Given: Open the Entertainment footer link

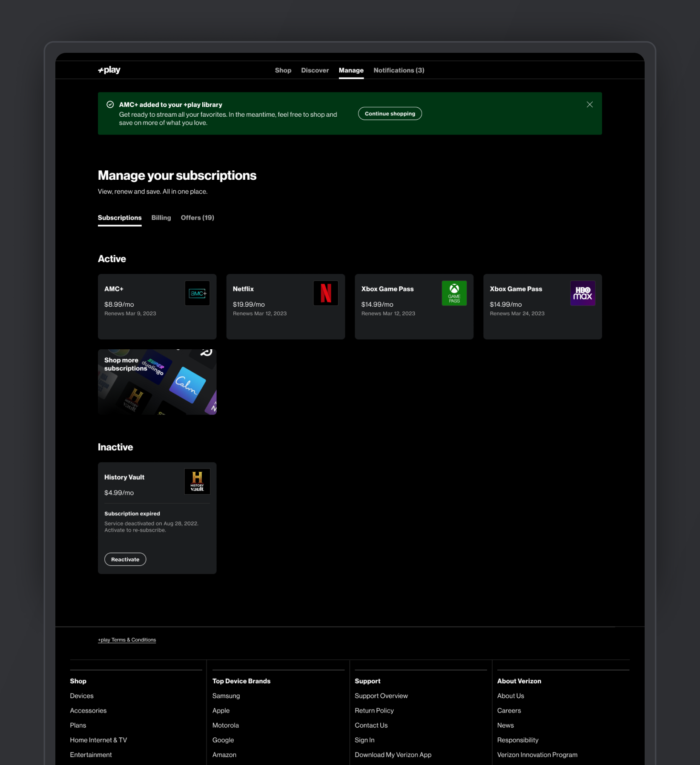Looking at the screenshot, I should tap(91, 755).
